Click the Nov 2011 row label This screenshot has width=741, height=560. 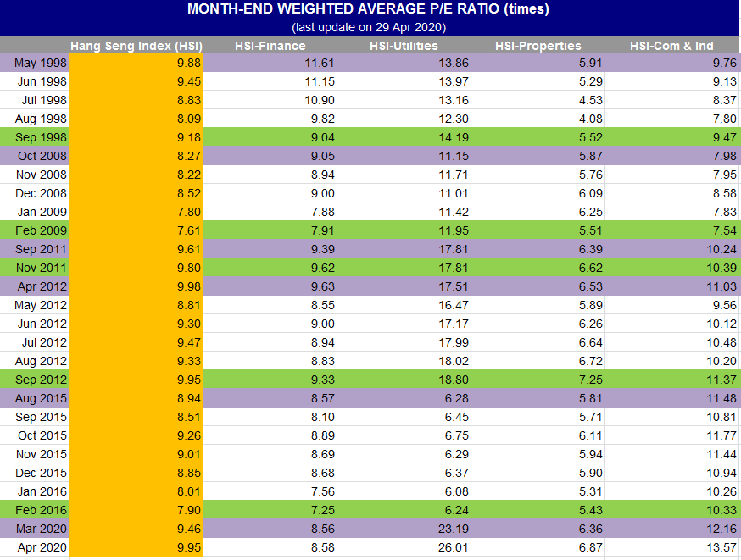point(41,268)
